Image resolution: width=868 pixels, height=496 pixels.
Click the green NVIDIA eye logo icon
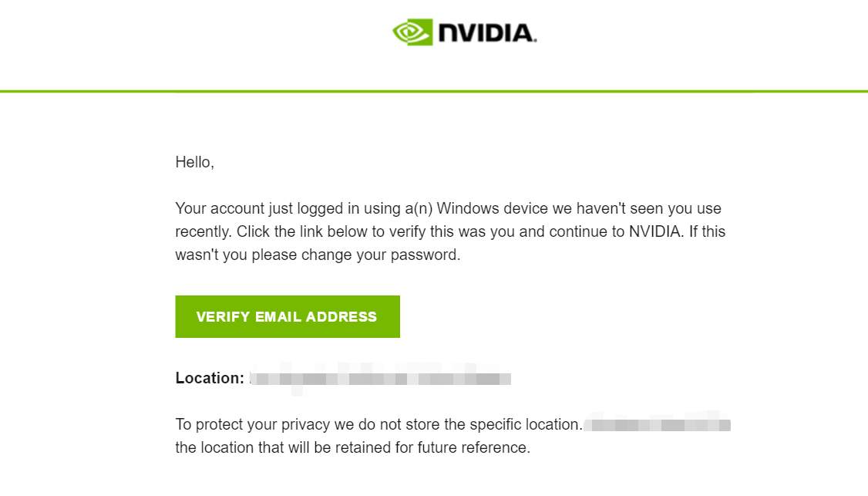tap(412, 32)
